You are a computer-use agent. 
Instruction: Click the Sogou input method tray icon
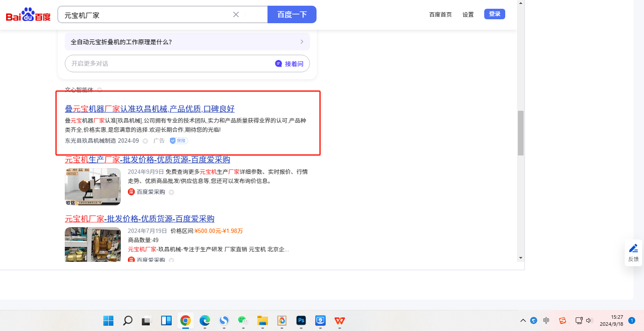(x=562, y=320)
